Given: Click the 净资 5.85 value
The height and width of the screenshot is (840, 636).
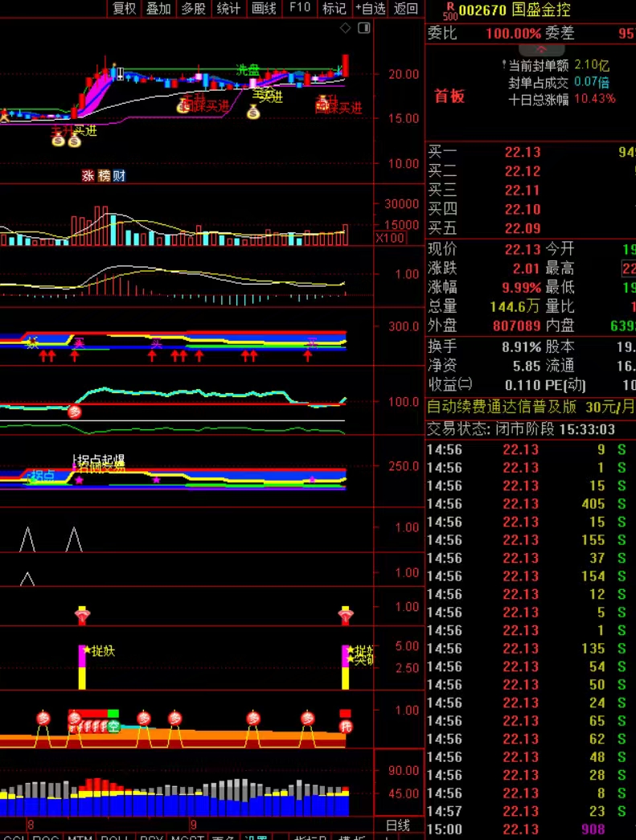Looking at the screenshot, I should click(x=526, y=367).
